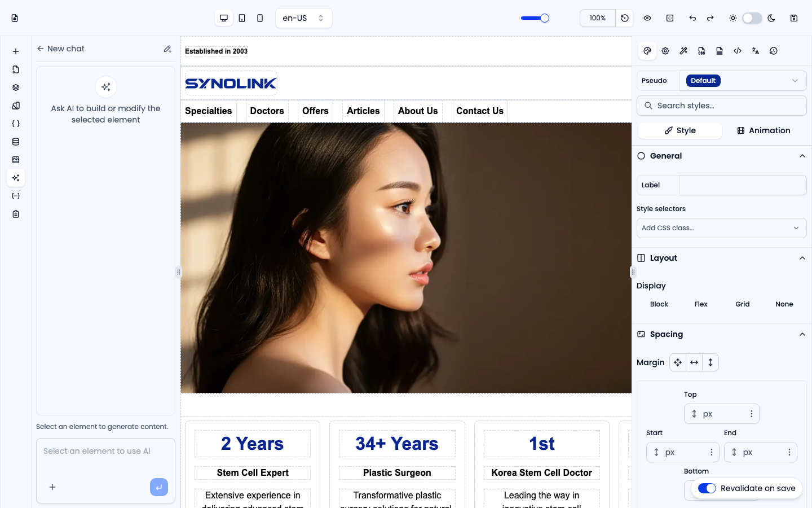The image size is (812, 508).
Task: Select None display option
Action: (784, 304)
